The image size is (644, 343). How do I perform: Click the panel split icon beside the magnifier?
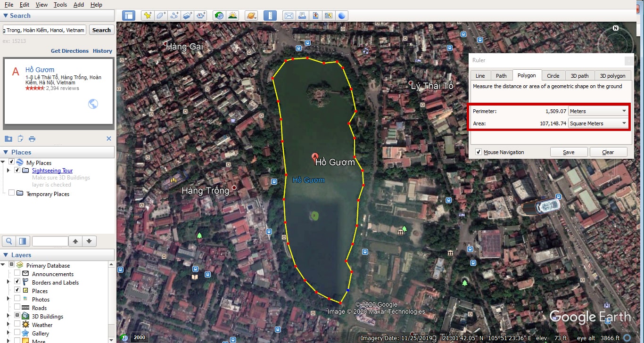(x=23, y=241)
